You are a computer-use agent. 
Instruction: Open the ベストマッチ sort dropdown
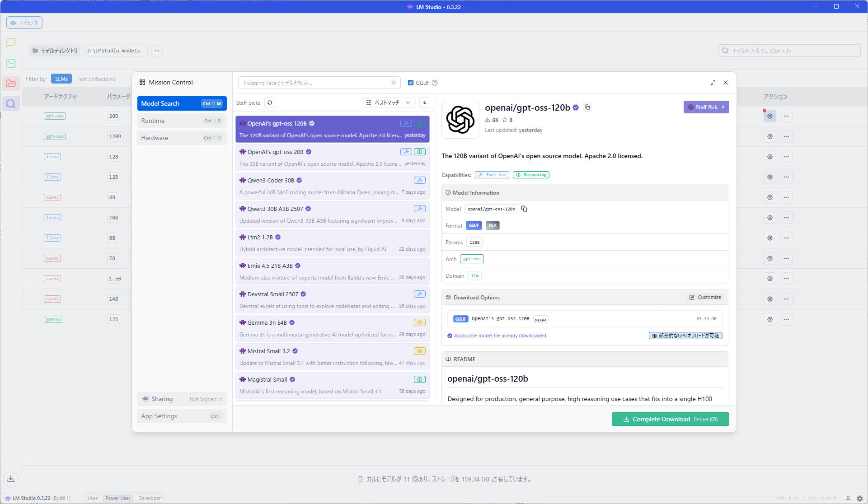tap(389, 103)
